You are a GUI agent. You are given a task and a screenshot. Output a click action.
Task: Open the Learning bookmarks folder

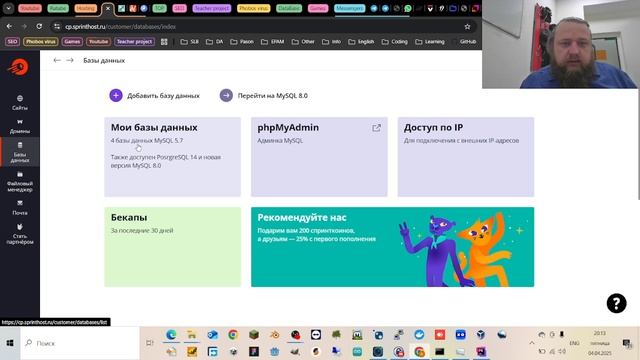point(430,42)
